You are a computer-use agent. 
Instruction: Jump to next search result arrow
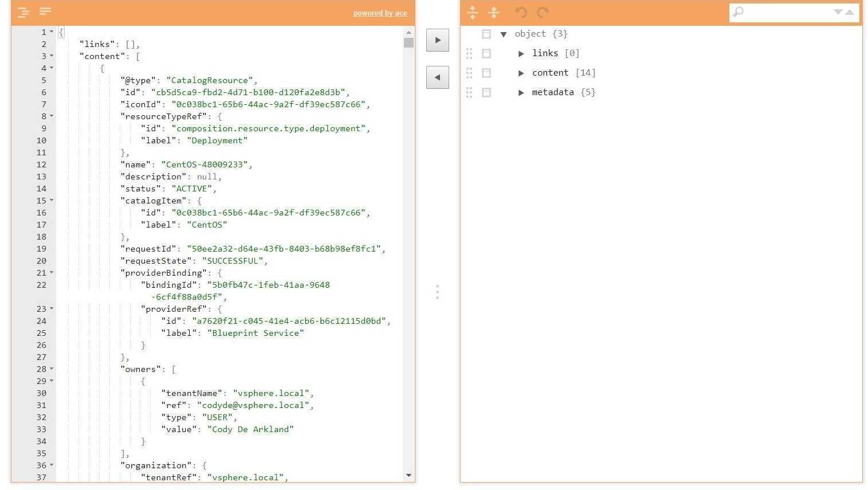pos(838,12)
